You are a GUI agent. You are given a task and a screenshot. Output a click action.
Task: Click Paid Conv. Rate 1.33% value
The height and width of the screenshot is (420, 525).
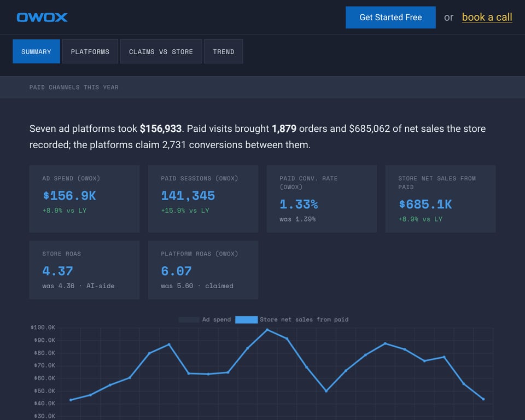coord(299,205)
